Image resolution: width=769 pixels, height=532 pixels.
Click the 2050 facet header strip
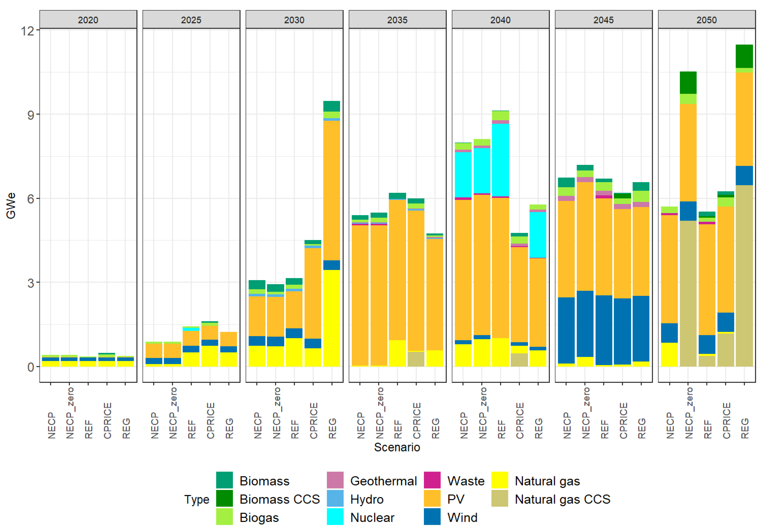[x=706, y=20]
